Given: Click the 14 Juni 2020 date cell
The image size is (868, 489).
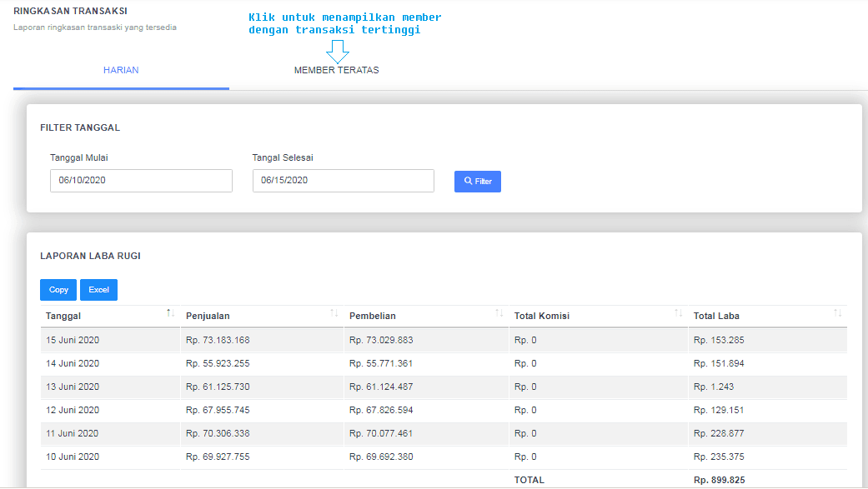Looking at the screenshot, I should coord(73,363).
